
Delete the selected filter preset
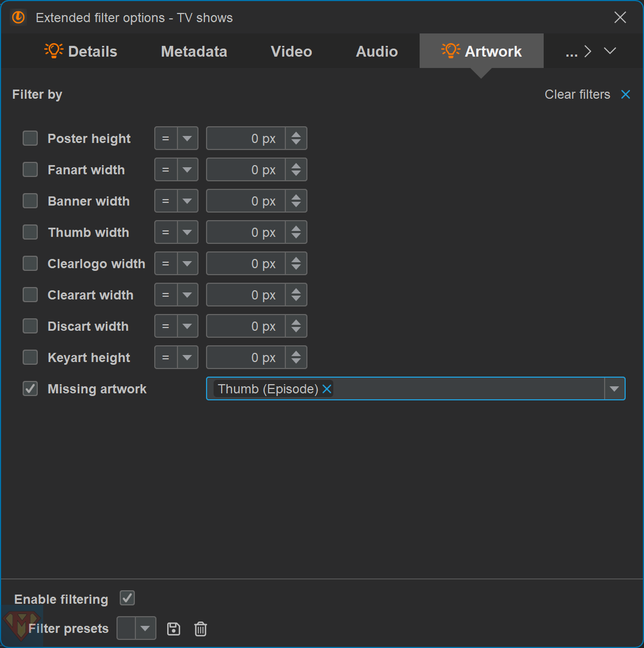[201, 629]
